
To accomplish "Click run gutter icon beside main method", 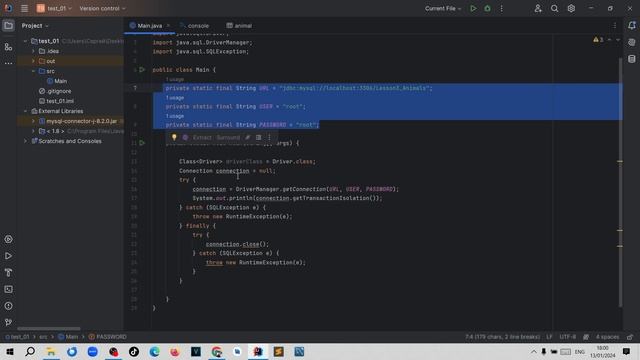I will [142, 143].
